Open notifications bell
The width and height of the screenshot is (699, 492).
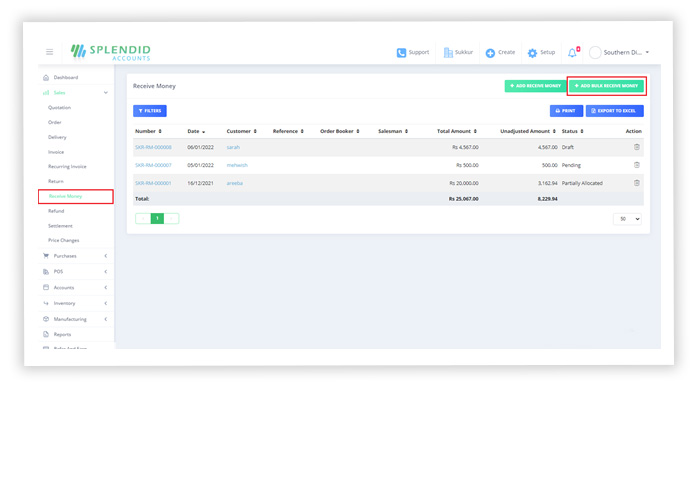(572, 53)
